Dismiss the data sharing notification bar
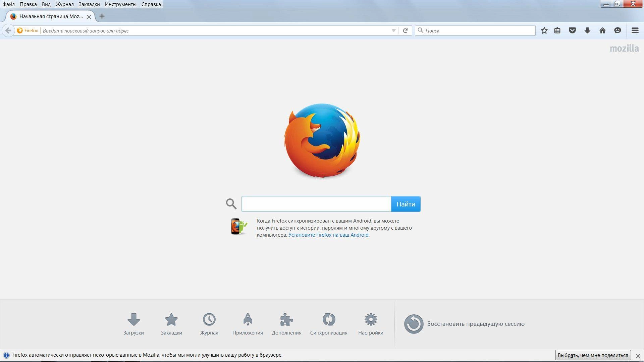This screenshot has width=644, height=362. (x=638, y=356)
